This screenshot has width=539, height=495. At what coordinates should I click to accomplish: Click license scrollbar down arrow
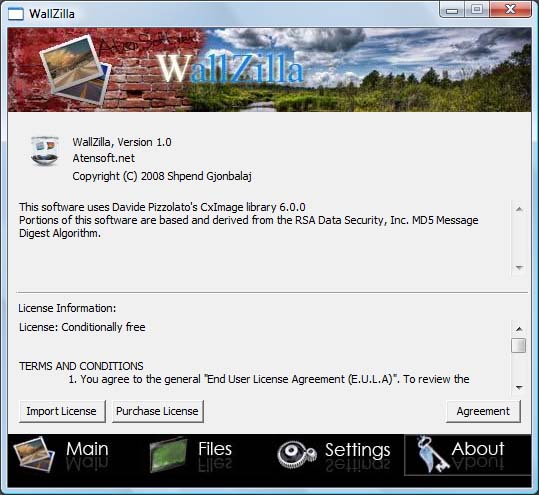tap(519, 387)
